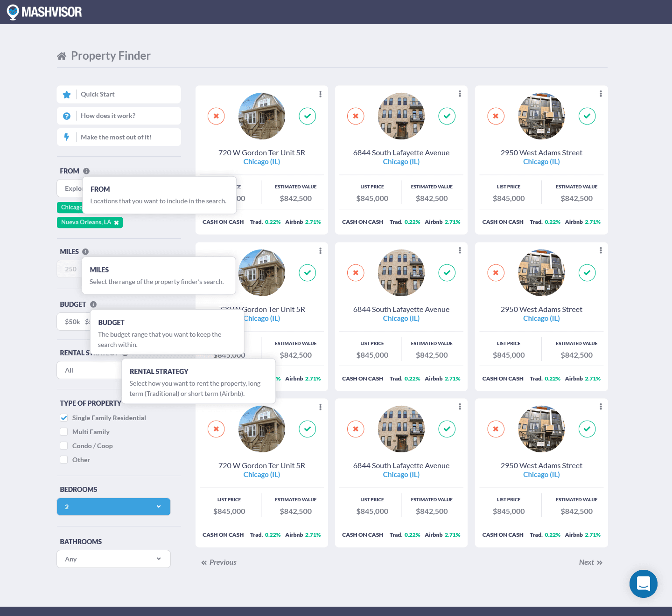Click the info icon next to MILES
Screen dimensions: 672x616
click(85, 251)
